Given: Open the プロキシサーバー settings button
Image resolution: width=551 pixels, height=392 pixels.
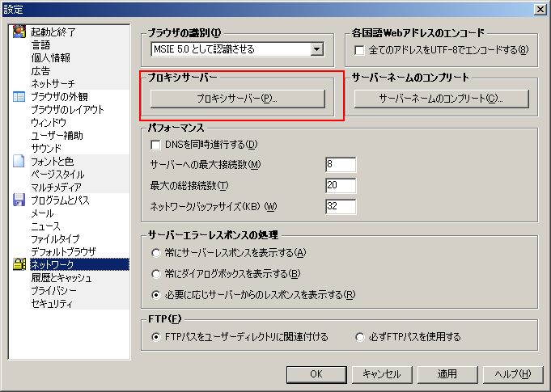Looking at the screenshot, I should (x=238, y=99).
